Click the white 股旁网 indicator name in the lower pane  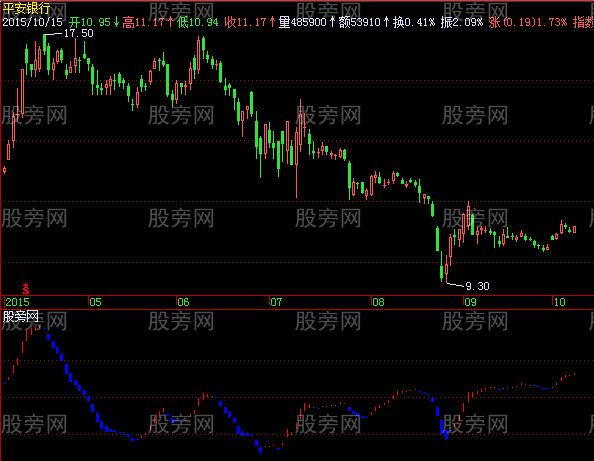21,316
